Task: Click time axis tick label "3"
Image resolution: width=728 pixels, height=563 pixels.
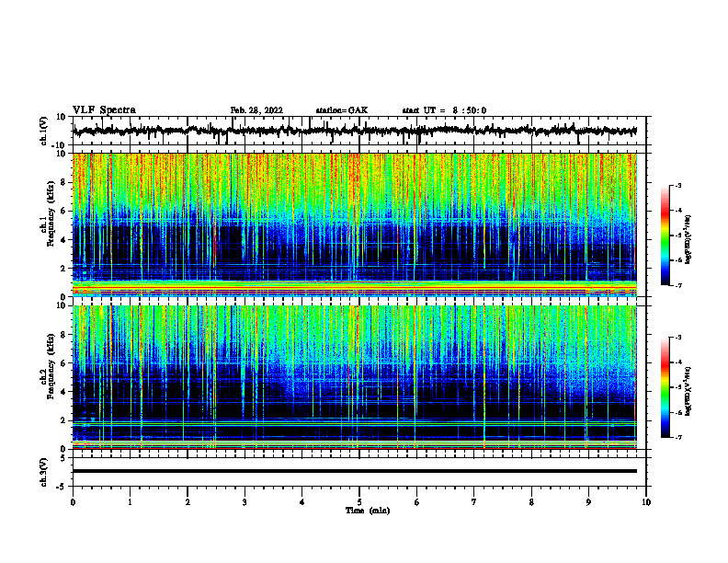Action: point(245,502)
